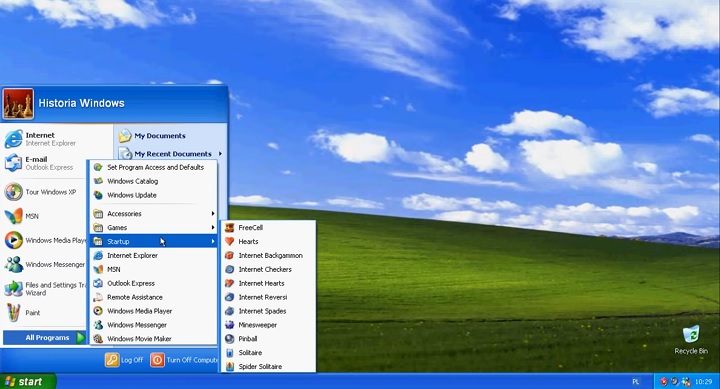Click the Start button on taskbar
Viewport: 720px width, 389px height.
tap(28, 381)
